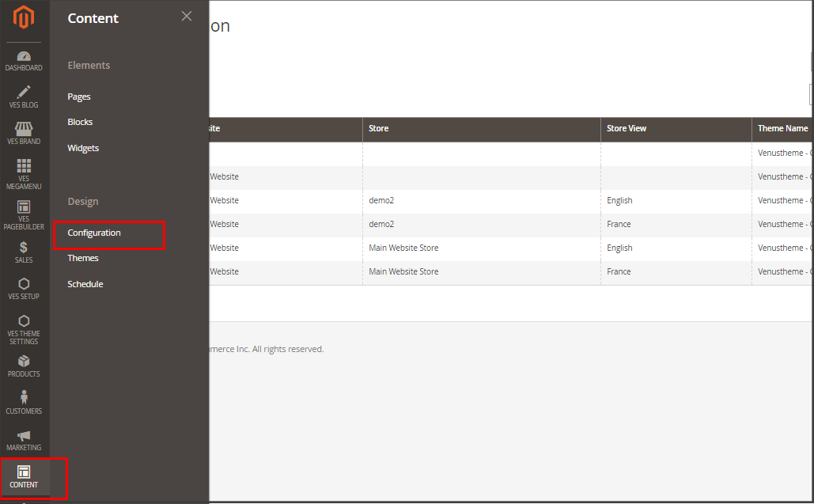Screen dimensions: 814x504
Task: Select Ves Setup hexagon icon
Action: pos(24,284)
